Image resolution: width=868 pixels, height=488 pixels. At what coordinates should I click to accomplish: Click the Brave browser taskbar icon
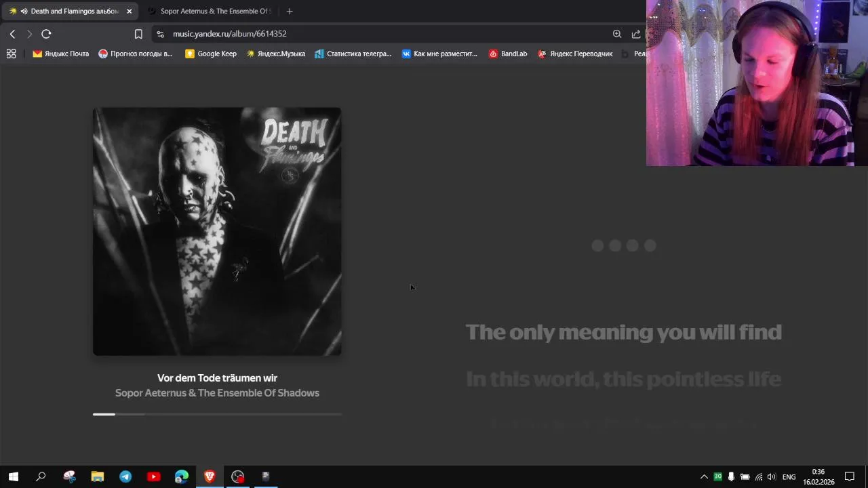(210, 476)
